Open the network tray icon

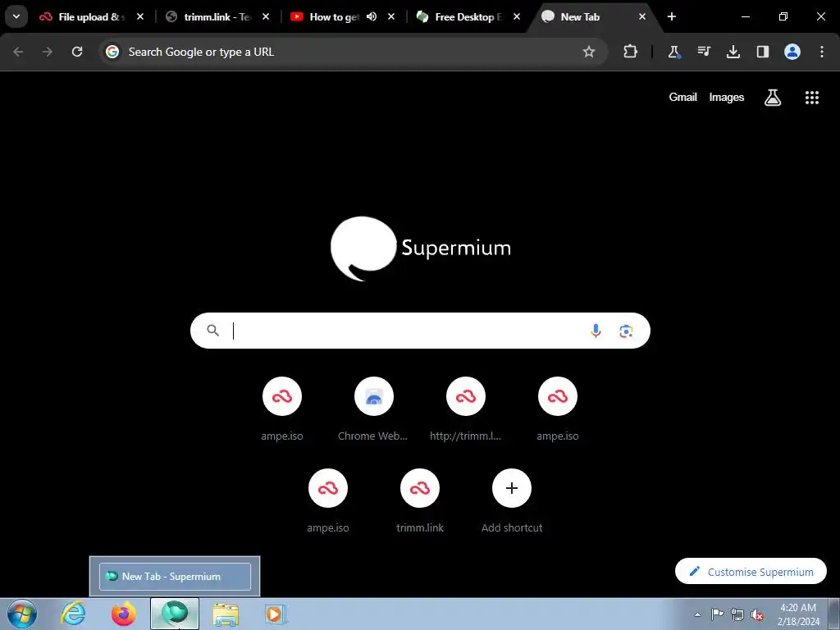coord(737,614)
